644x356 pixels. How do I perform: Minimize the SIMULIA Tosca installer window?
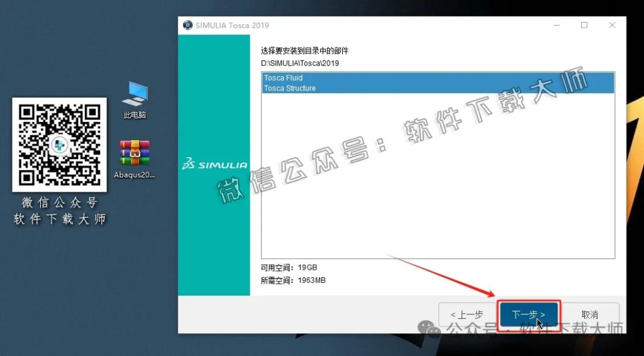point(557,25)
